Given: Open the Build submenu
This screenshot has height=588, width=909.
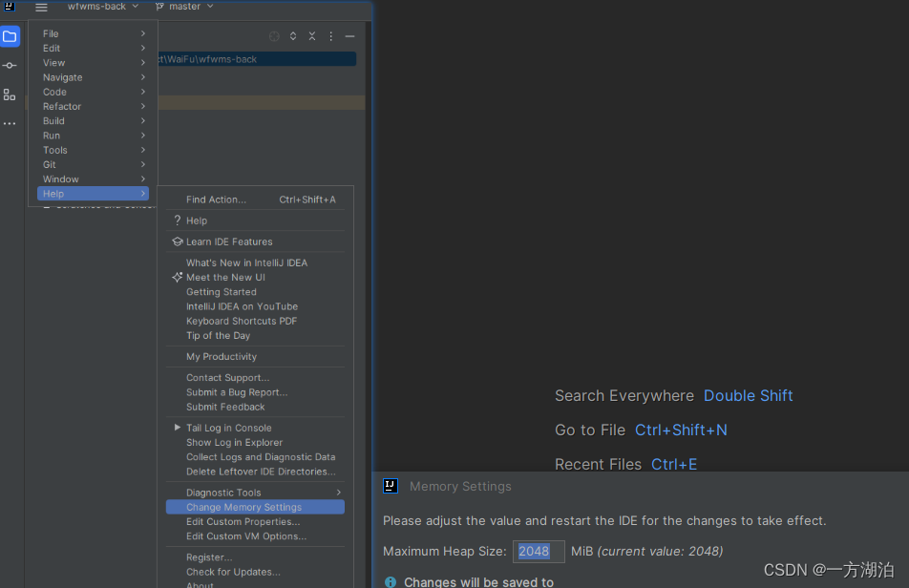Looking at the screenshot, I should pyautogui.click(x=94, y=121).
